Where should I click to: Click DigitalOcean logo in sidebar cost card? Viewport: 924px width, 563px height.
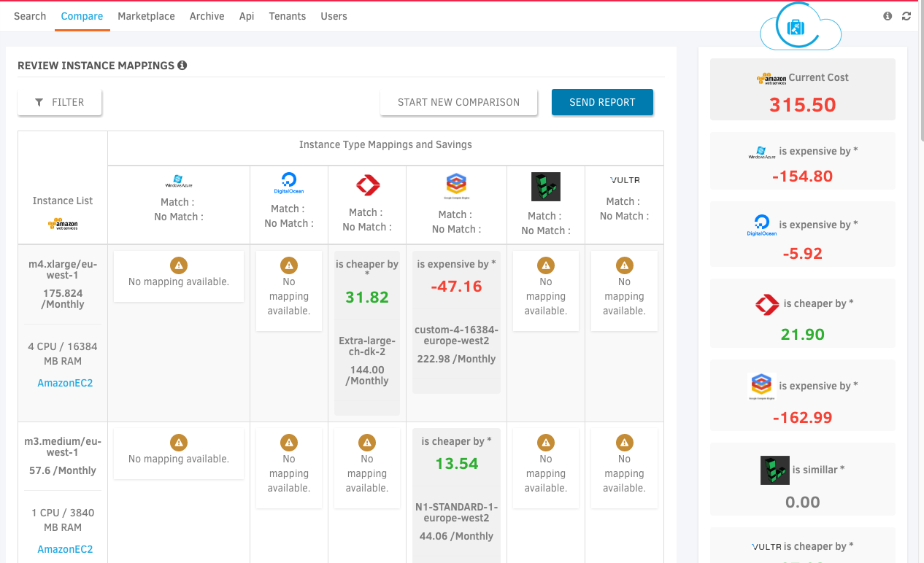tap(761, 225)
